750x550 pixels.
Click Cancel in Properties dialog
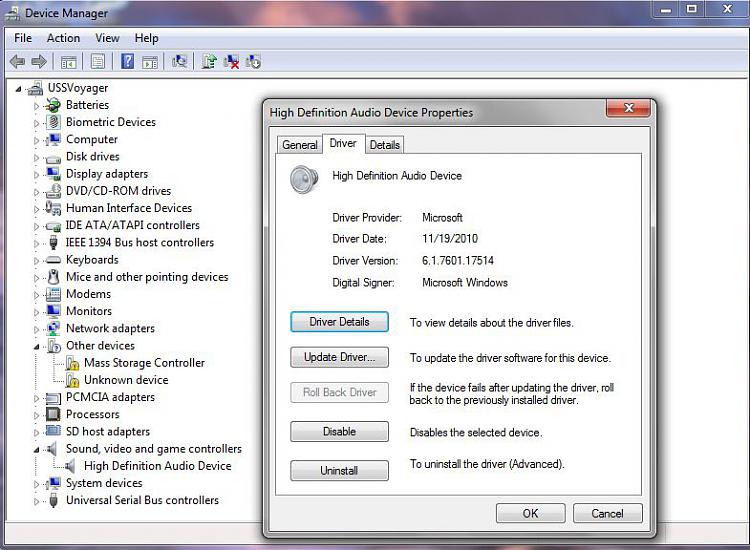pos(607,513)
